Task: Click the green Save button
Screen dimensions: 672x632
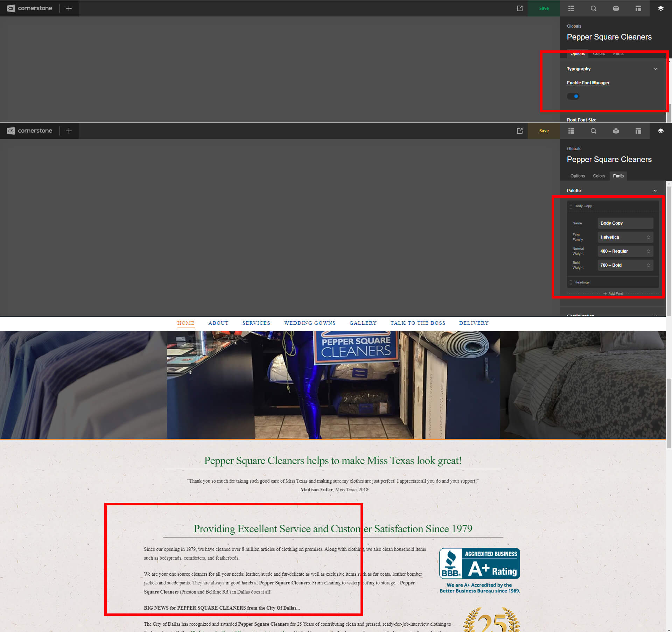Action: tap(544, 8)
